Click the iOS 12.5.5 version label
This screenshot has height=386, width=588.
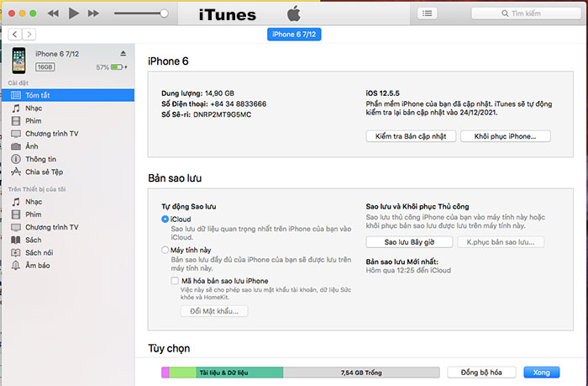pyautogui.click(x=382, y=93)
